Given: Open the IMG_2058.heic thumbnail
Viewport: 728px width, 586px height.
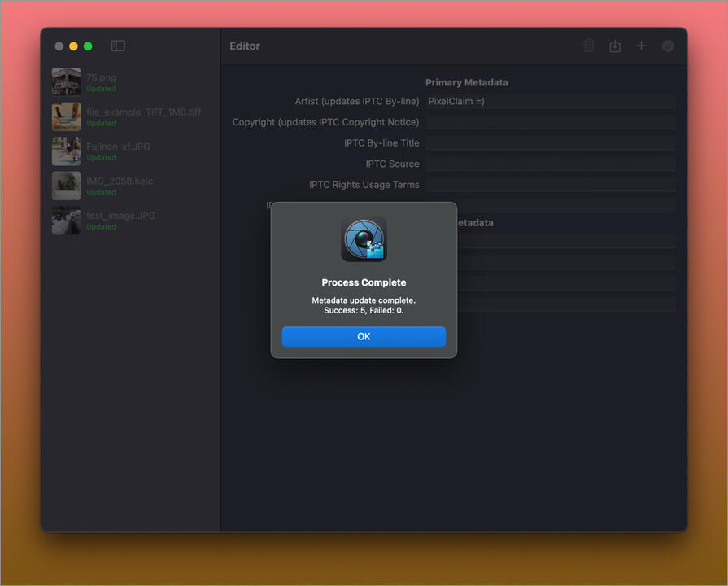Looking at the screenshot, I should point(67,186).
